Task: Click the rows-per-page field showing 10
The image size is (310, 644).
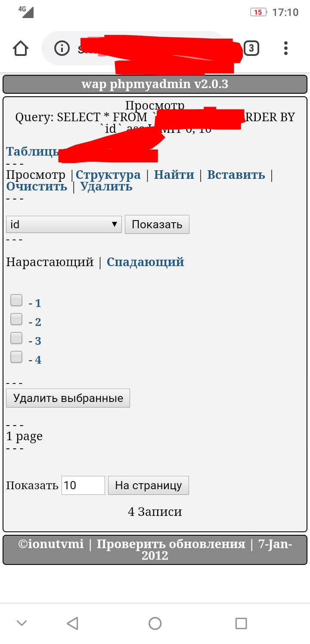Action: [x=83, y=485]
